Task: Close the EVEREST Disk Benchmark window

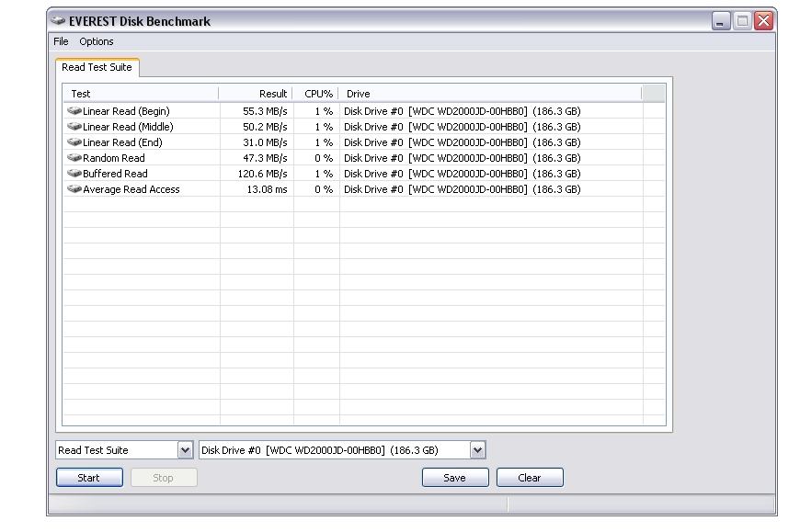Action: click(764, 21)
